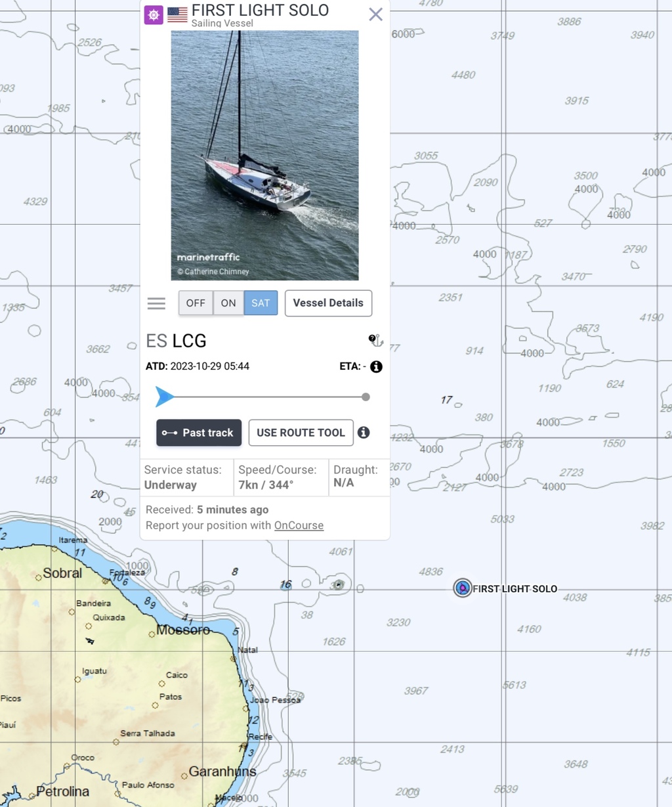This screenshot has width=672, height=807.
Task: Click the Natal city label on map
Action: pyautogui.click(x=247, y=649)
